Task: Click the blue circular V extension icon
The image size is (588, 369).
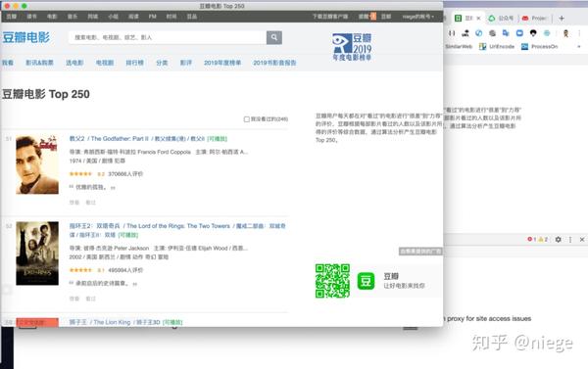Action: 479,33
